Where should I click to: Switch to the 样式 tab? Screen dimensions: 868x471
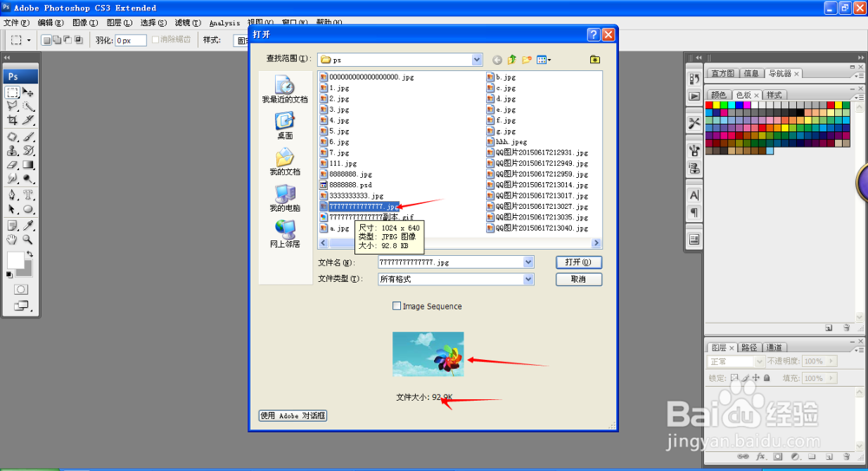774,95
